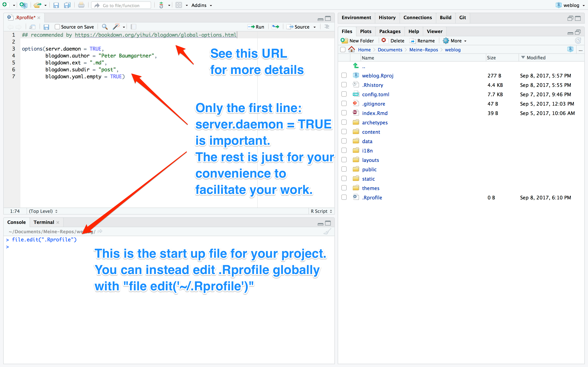
Task: Open the content folder in Files list
Action: (x=371, y=132)
